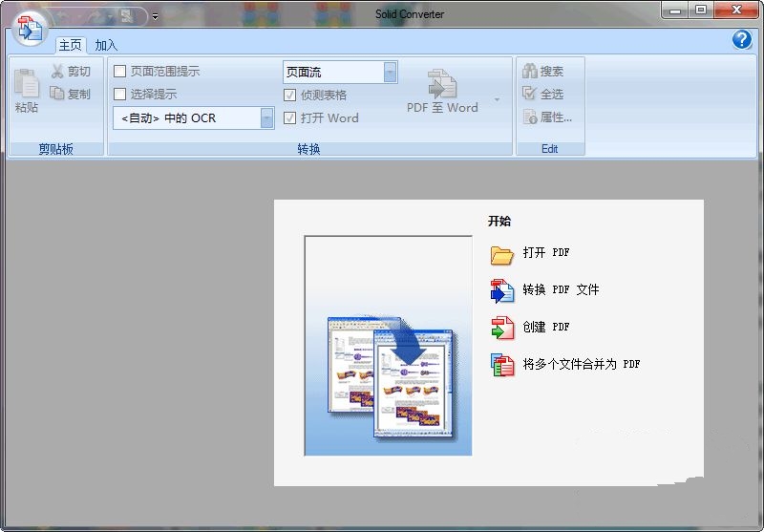764x532 pixels.
Task: Click the quick access redo arrow
Action: [95, 16]
